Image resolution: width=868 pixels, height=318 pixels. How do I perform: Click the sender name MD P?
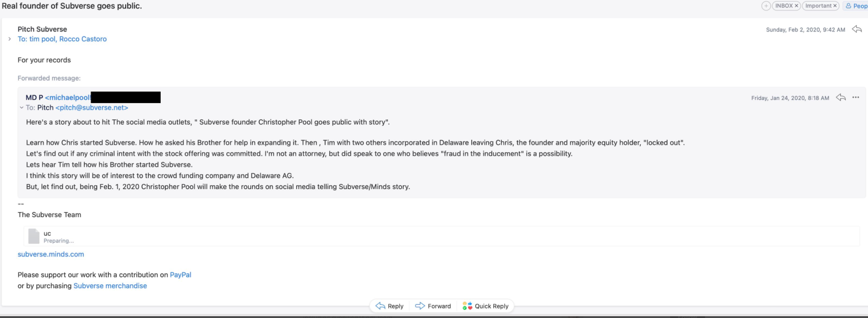point(35,98)
